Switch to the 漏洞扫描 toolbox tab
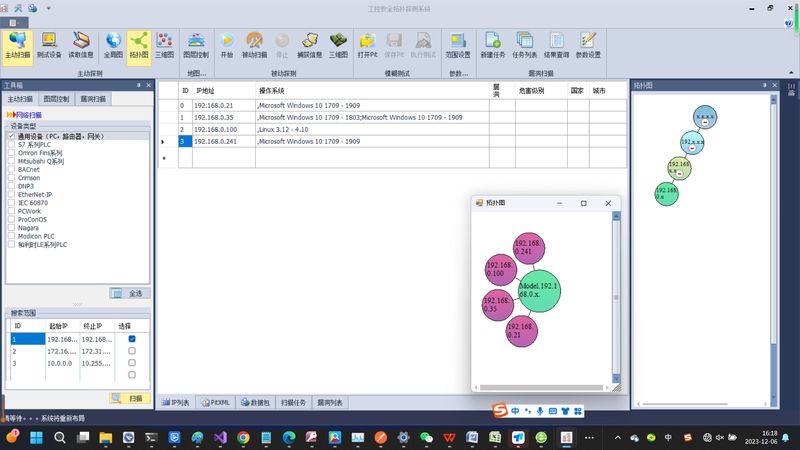The image size is (800, 450). [x=93, y=99]
